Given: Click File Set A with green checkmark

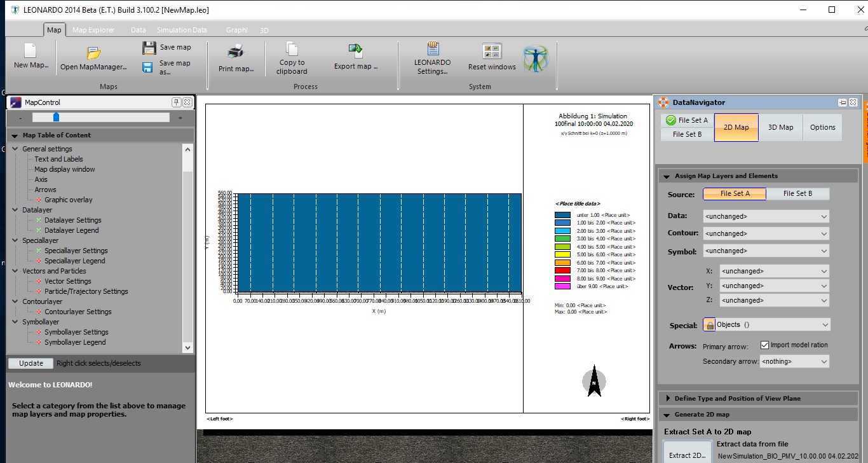Looking at the screenshot, I should (686, 120).
